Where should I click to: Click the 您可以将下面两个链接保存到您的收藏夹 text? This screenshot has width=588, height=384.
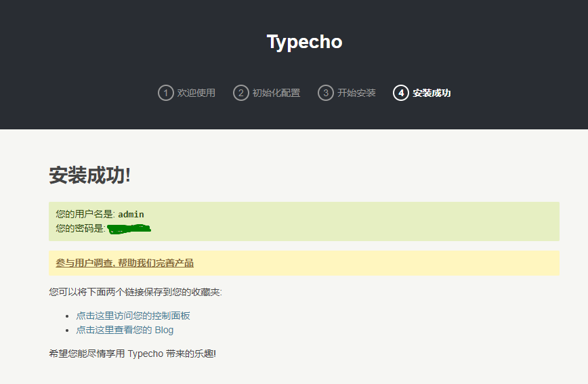pos(135,292)
